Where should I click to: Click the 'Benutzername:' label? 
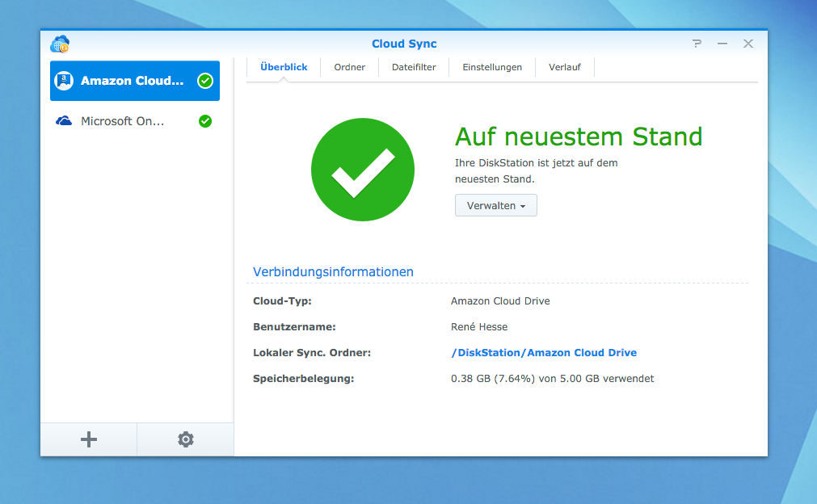click(294, 327)
